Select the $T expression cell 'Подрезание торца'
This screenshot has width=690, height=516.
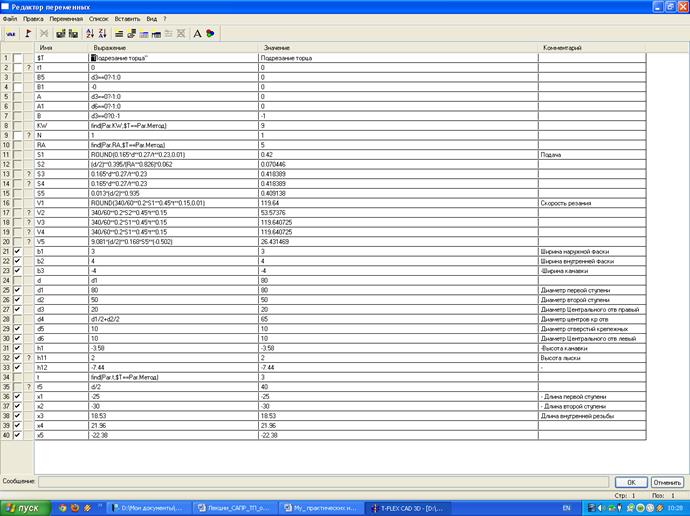[x=173, y=58]
